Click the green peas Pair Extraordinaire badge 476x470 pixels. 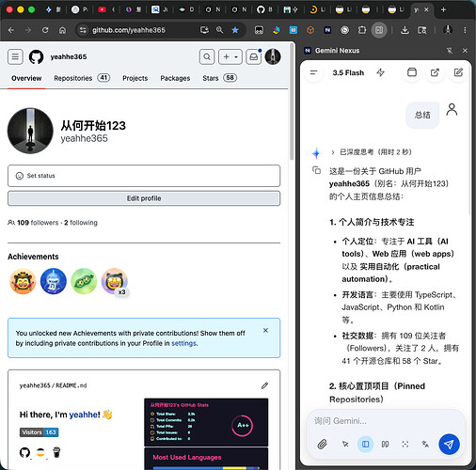(84, 281)
